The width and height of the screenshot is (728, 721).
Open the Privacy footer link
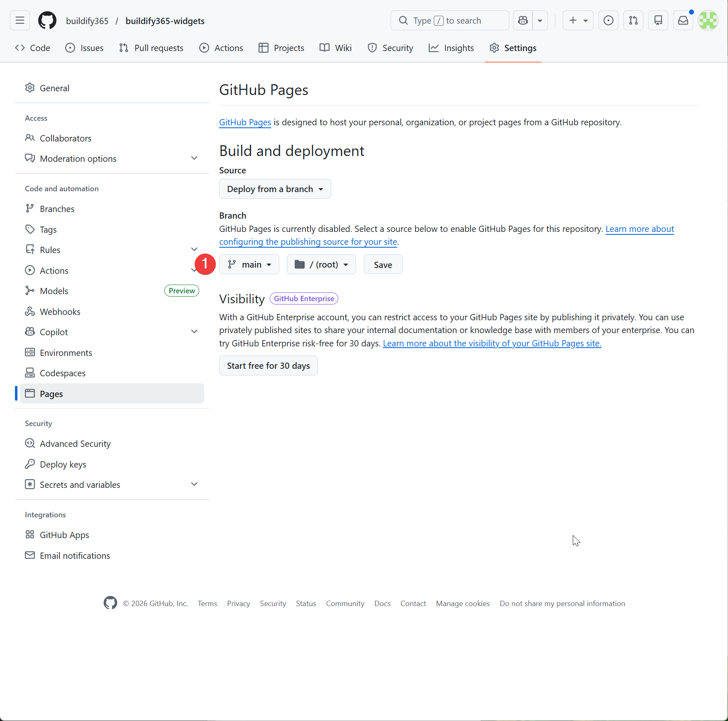click(x=239, y=604)
